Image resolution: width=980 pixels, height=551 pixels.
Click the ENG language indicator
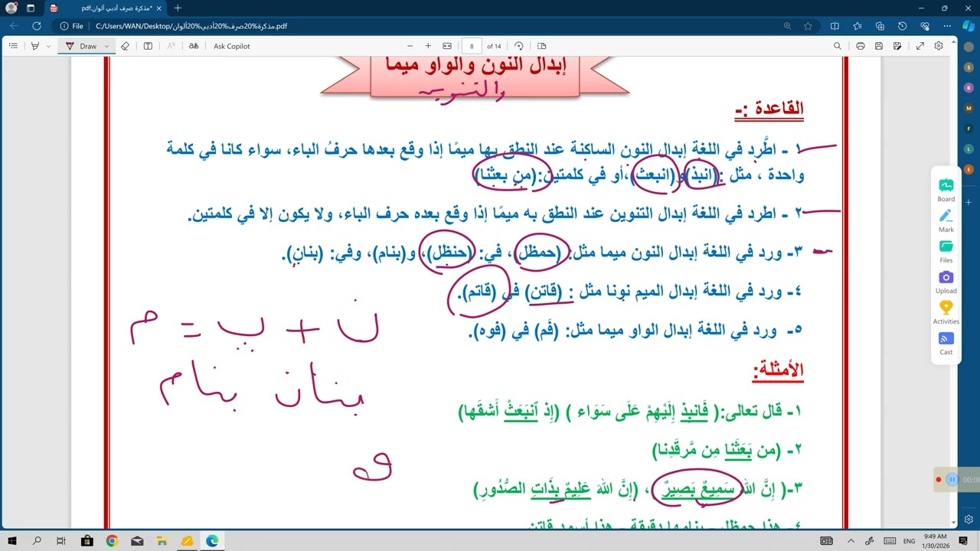(910, 540)
